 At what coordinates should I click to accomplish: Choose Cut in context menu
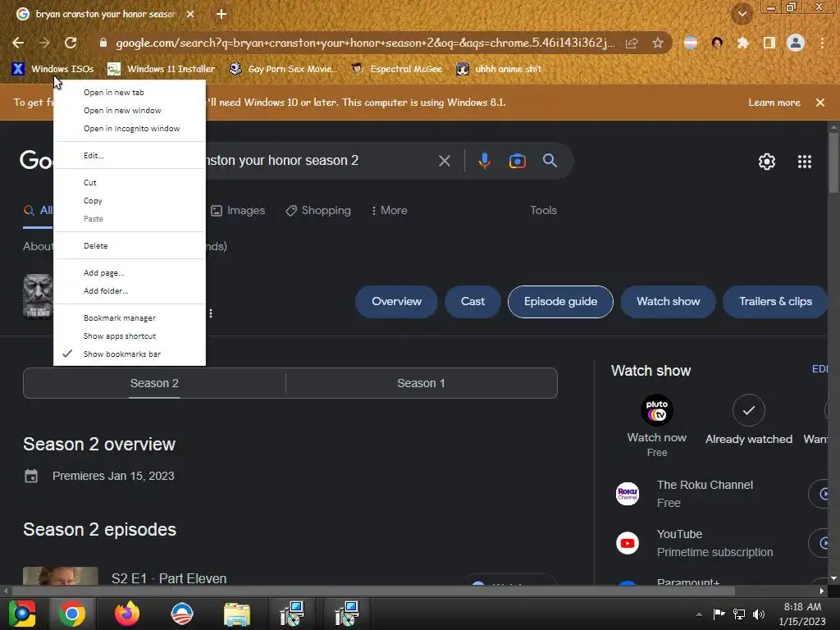(130, 182)
